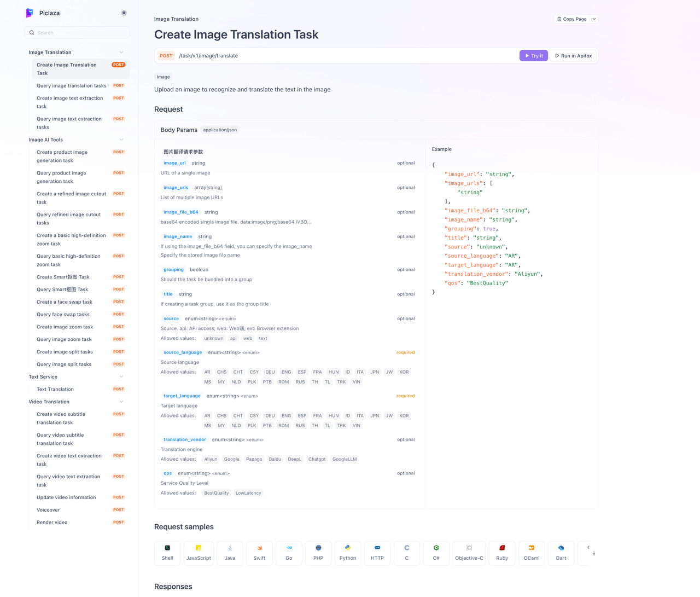
Task: Click the Try it button
Action: coord(534,56)
